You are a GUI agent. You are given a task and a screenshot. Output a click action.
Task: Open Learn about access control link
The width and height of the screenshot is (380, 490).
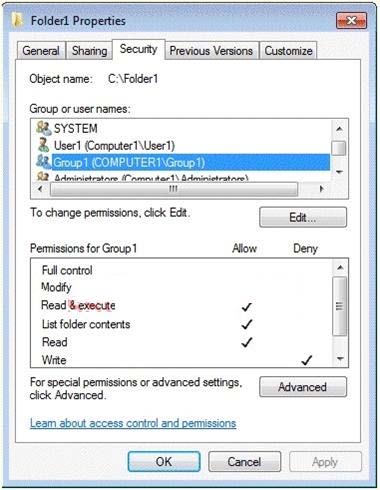133,423
